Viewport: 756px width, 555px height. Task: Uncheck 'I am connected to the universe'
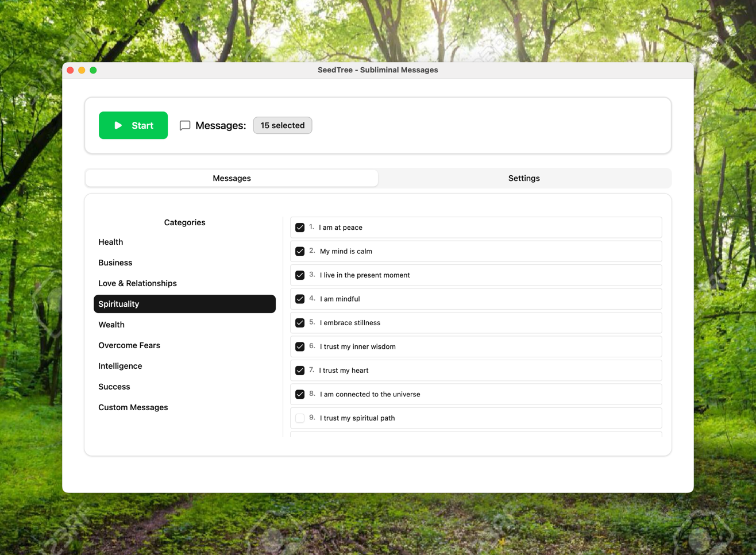pyautogui.click(x=300, y=395)
